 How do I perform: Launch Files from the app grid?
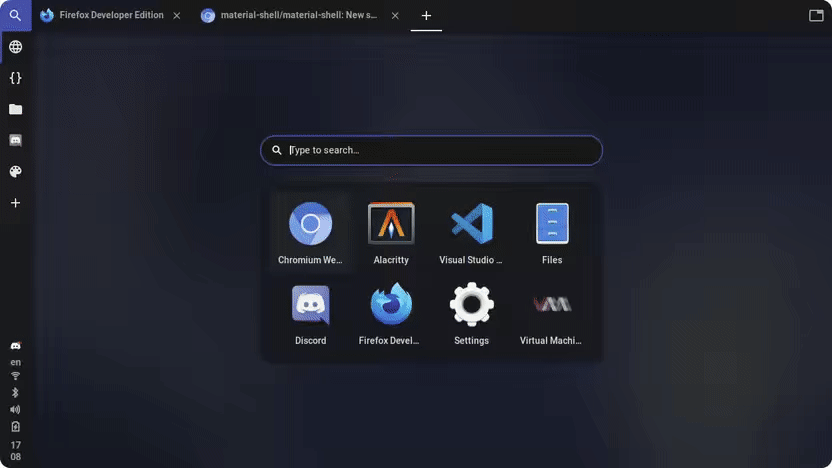(552, 233)
